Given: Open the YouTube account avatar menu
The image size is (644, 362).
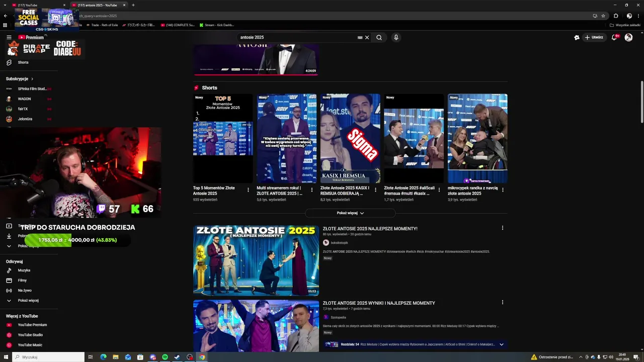Looking at the screenshot, I should coord(628,37).
